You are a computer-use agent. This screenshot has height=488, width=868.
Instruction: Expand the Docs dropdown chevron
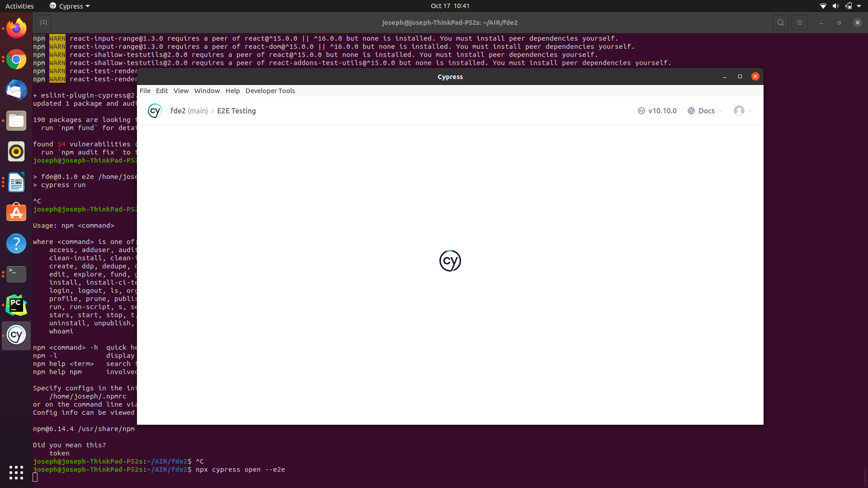pyautogui.click(x=721, y=111)
